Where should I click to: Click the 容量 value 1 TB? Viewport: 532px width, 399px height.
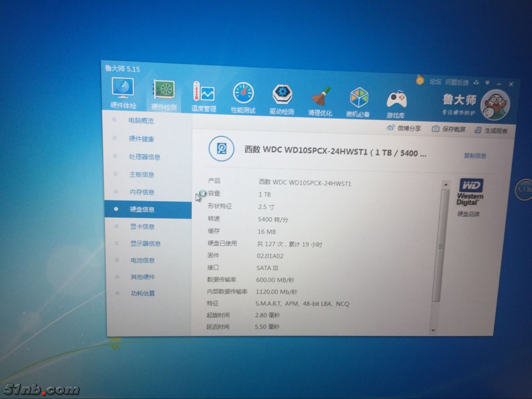click(265, 195)
